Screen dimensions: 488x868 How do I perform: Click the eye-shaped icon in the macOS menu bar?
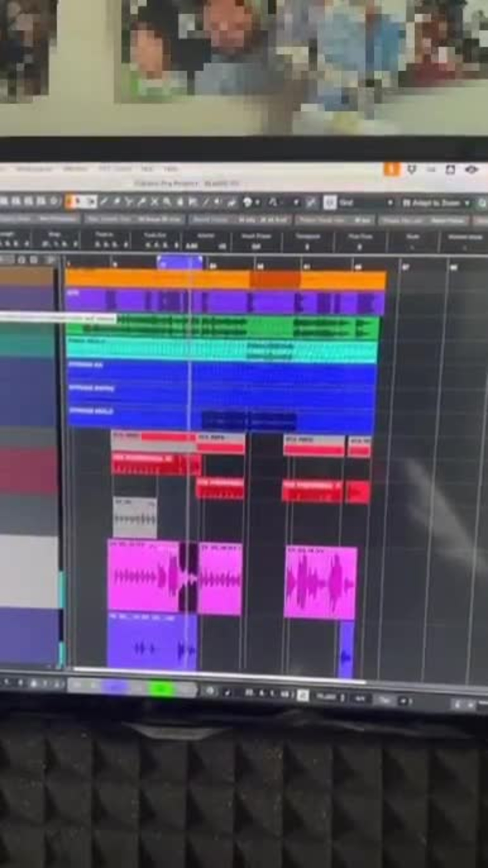[471, 169]
